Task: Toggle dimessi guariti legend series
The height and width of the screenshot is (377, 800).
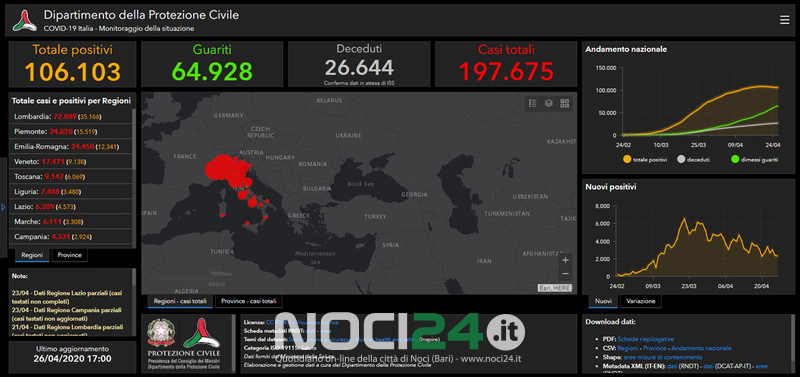Action: tap(755, 160)
